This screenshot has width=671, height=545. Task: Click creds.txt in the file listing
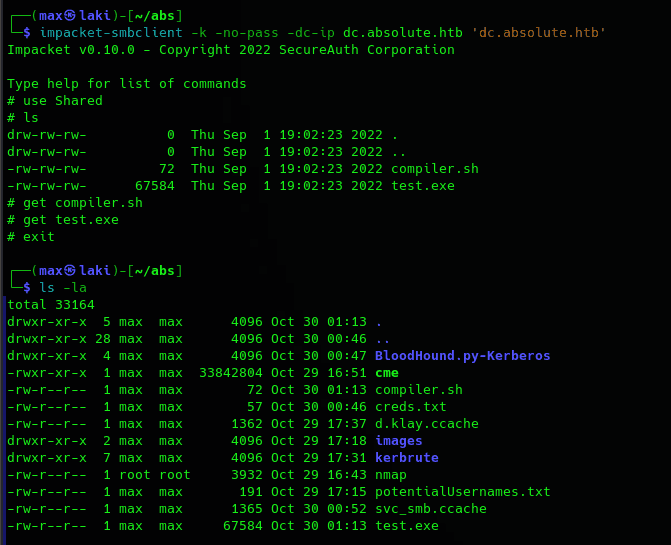click(x=411, y=407)
